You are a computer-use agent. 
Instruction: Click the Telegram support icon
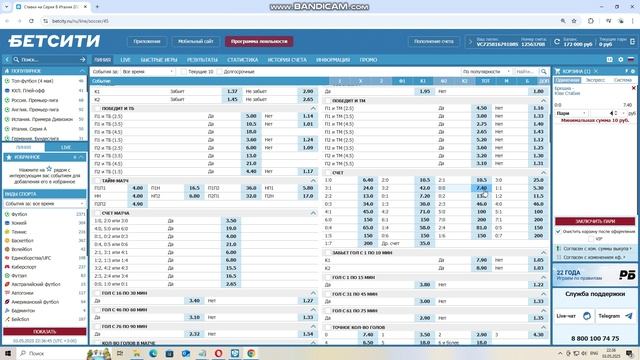(x=629, y=316)
